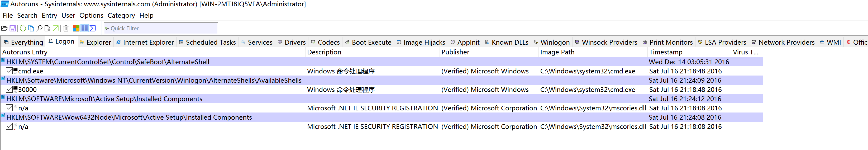868x150 pixels.
Task: Click the Copy toolbar icon
Action: [x=31, y=28]
